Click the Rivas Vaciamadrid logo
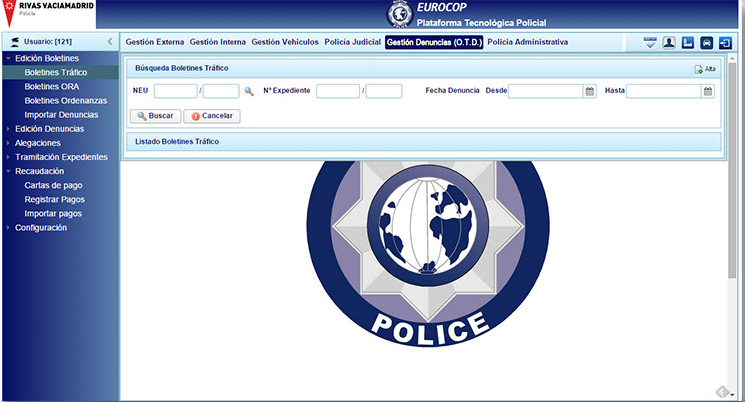 point(48,14)
